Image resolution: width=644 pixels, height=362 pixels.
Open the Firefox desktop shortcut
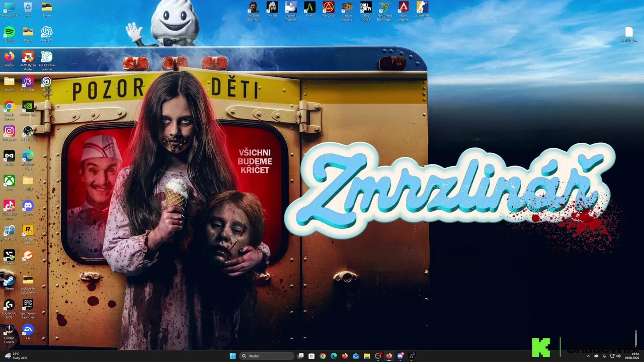[x=9, y=59]
